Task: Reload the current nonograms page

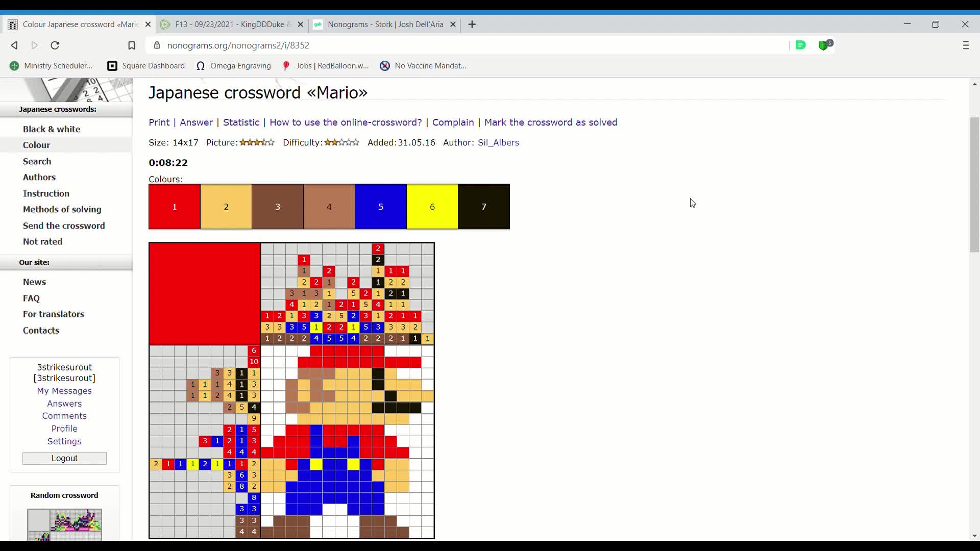Action: tap(55, 45)
